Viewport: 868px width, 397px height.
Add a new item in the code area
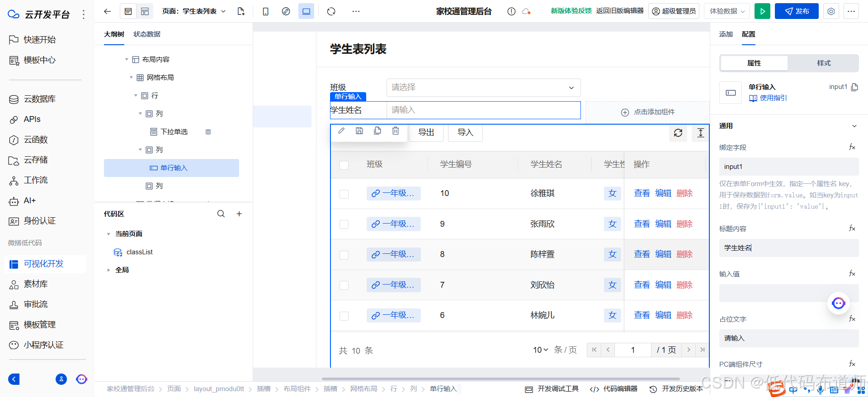click(x=239, y=214)
